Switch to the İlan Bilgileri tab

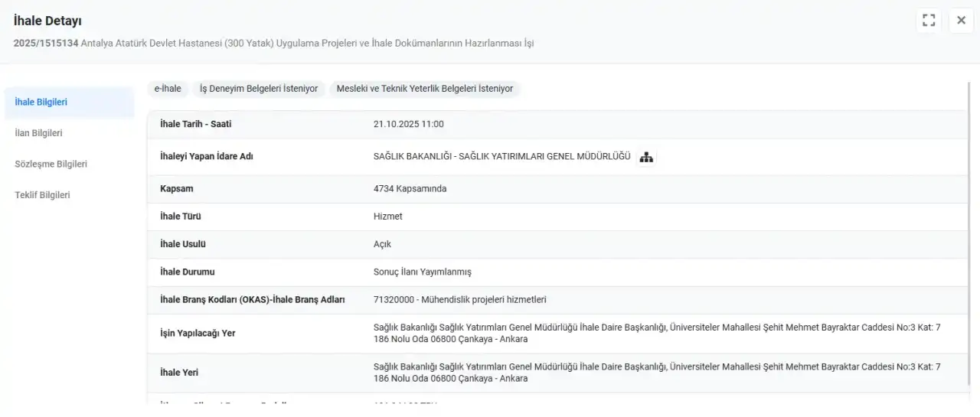pyautogui.click(x=39, y=133)
